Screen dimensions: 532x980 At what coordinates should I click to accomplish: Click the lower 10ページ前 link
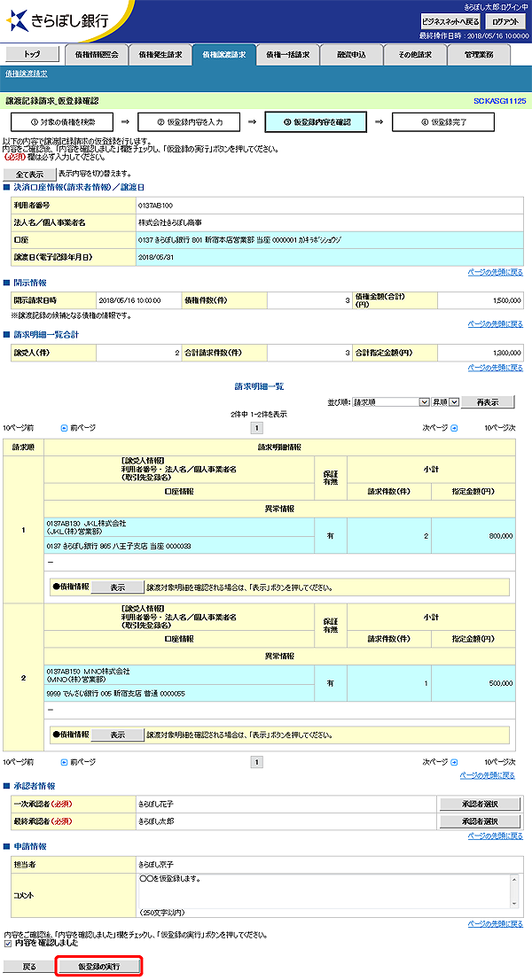[x=19, y=763]
